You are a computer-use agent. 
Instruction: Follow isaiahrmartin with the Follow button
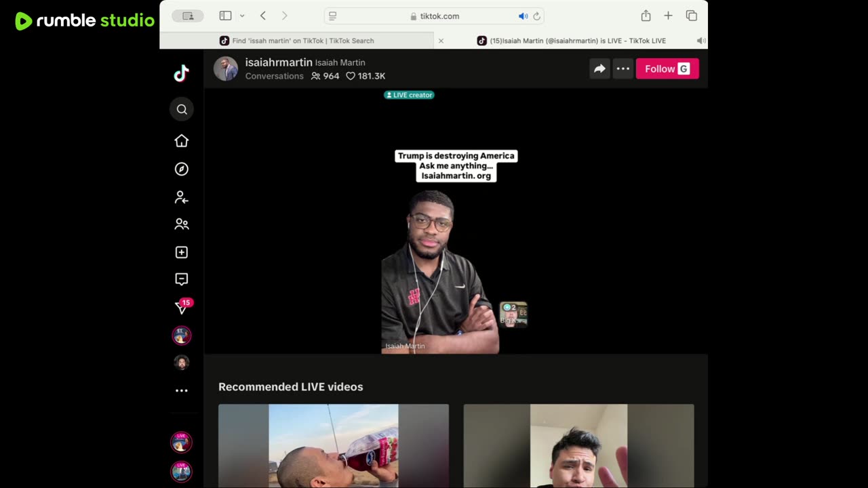pyautogui.click(x=667, y=68)
